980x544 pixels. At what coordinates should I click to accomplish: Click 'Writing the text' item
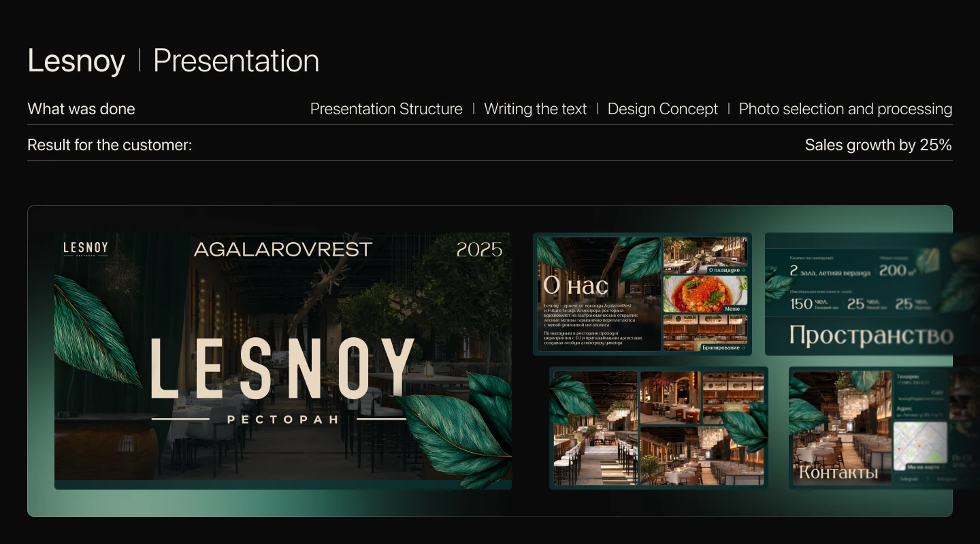pyautogui.click(x=535, y=109)
